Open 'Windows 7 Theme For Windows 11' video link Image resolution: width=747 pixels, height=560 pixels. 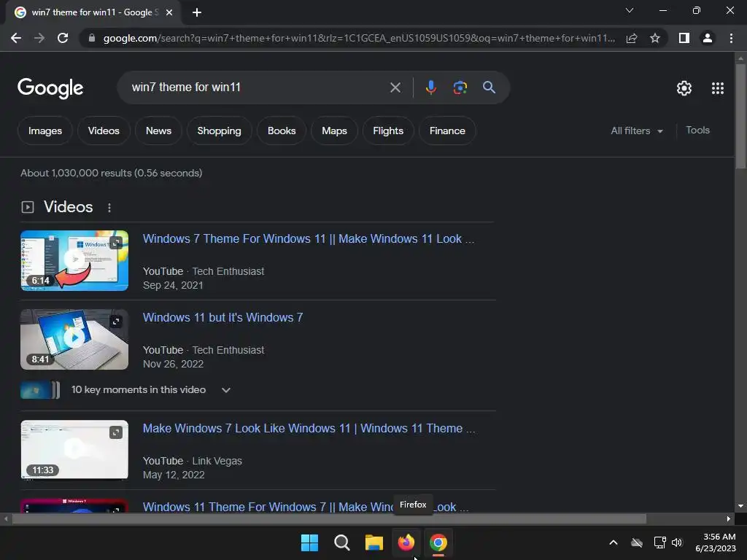pos(309,238)
